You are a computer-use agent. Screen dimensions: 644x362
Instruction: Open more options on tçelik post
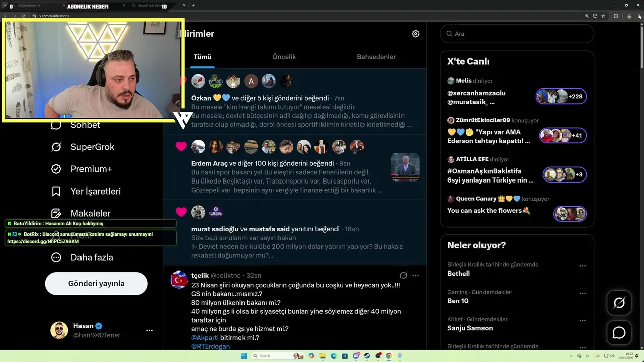(415, 275)
